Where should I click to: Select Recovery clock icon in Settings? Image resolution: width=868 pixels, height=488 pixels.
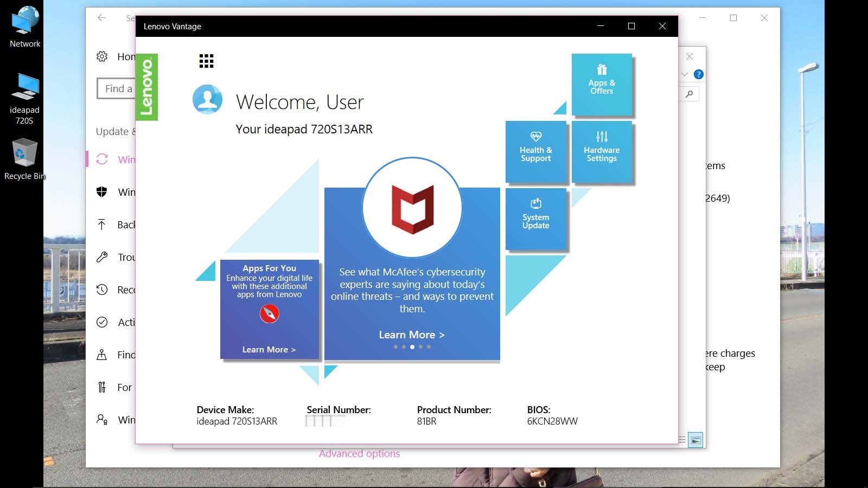[102, 290]
